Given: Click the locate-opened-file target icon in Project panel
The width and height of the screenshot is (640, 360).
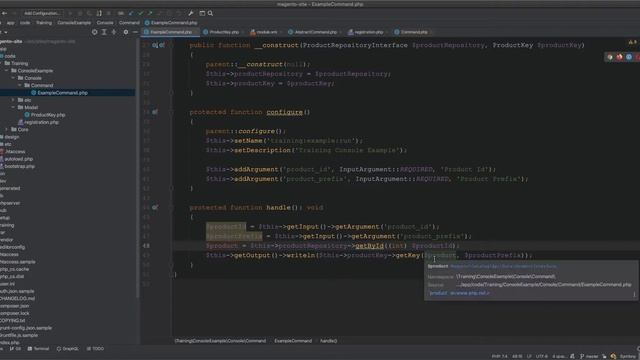Looking at the screenshot, I should click(x=95, y=32).
